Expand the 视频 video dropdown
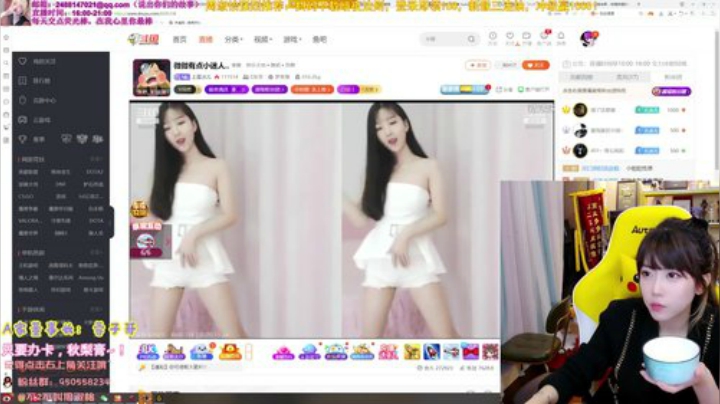This screenshot has height=404, width=720. pyautogui.click(x=263, y=39)
